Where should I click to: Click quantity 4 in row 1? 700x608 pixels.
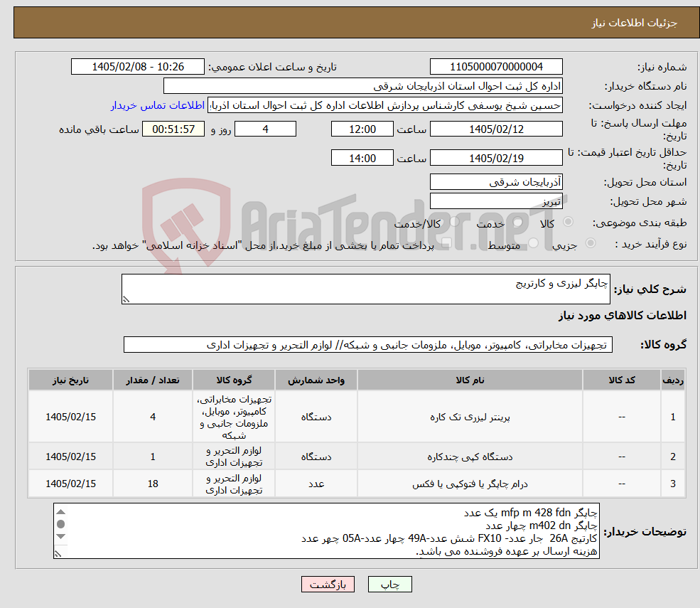(153, 417)
